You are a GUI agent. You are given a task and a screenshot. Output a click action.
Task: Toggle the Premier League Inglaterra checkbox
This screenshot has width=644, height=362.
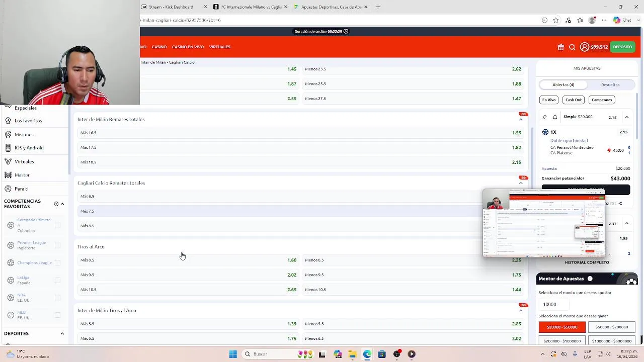click(x=57, y=245)
